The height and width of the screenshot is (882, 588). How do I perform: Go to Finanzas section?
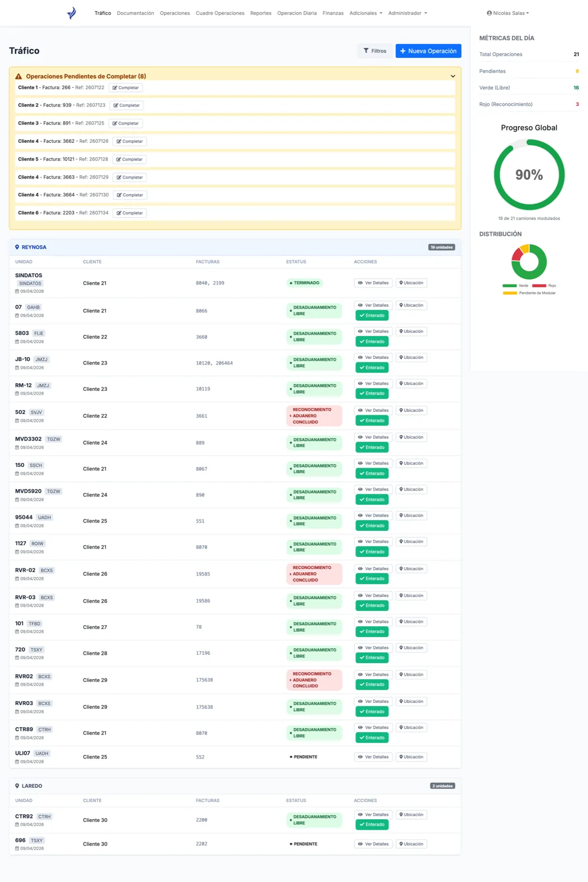[333, 13]
